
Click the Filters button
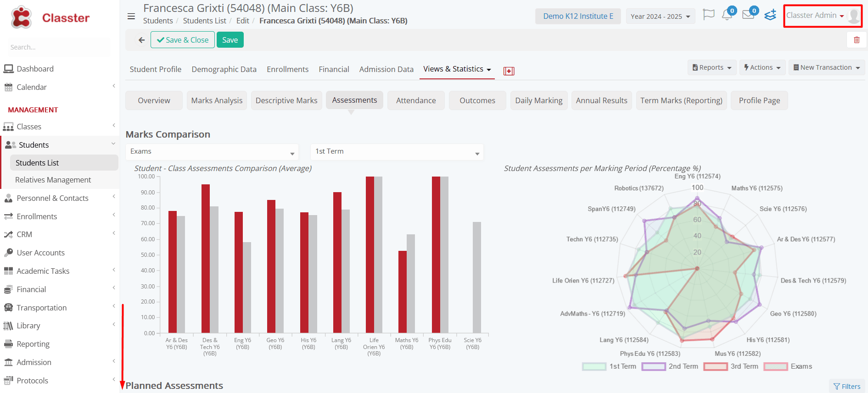tap(847, 387)
